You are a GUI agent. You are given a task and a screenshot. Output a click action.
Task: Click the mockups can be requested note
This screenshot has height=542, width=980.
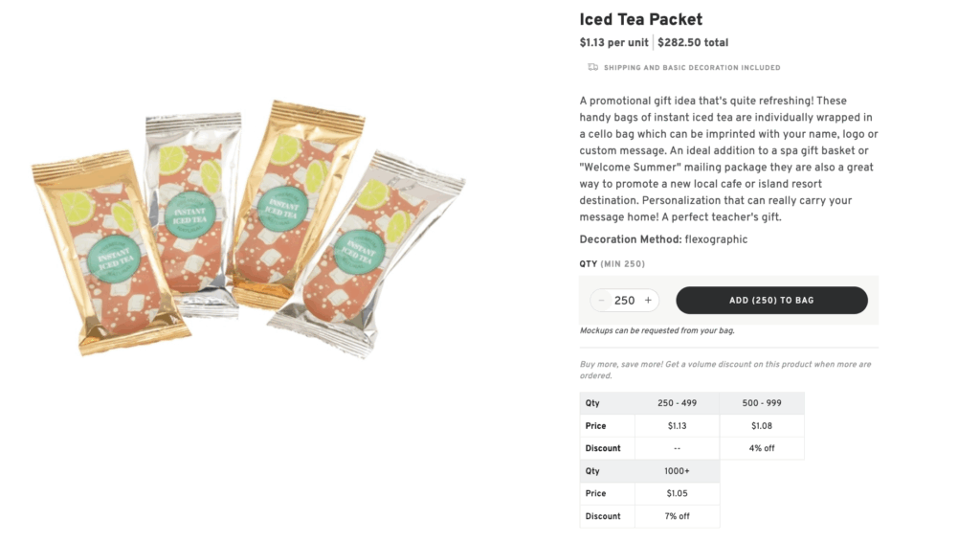click(657, 331)
